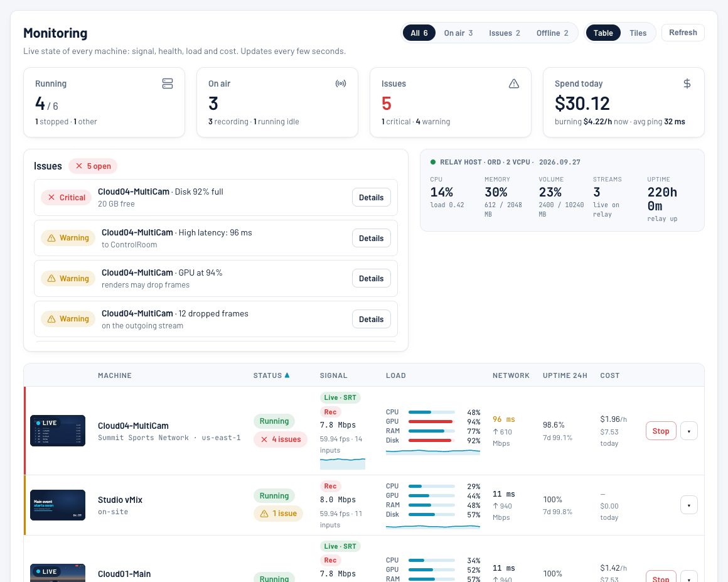Click the 96 ms latency value

tap(504, 419)
